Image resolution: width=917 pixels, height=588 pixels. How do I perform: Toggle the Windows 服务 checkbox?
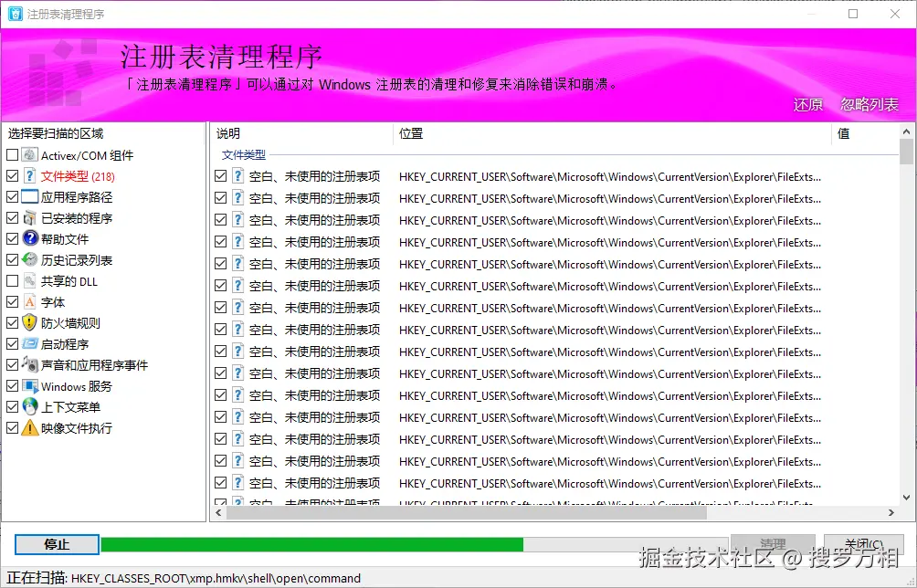pyautogui.click(x=12, y=386)
